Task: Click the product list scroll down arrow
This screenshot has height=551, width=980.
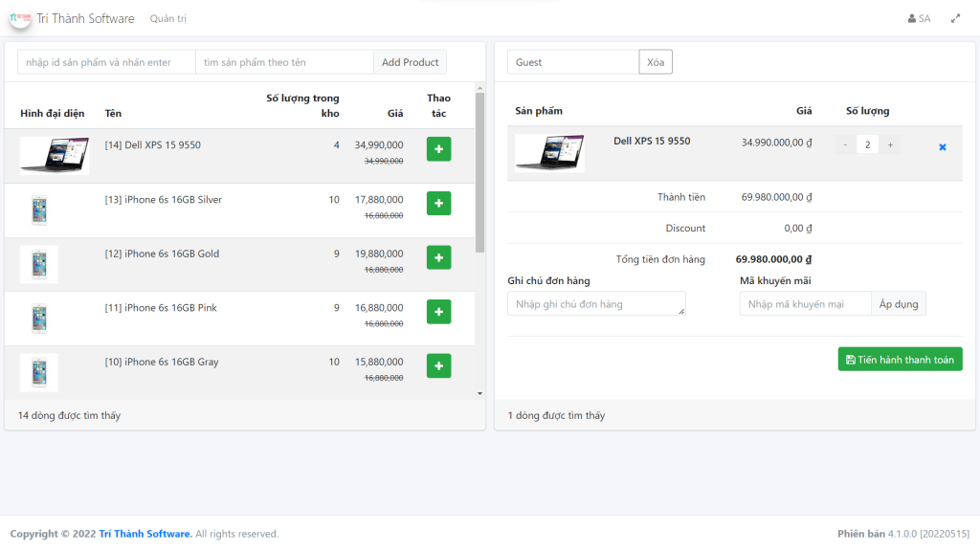Action: click(x=480, y=393)
